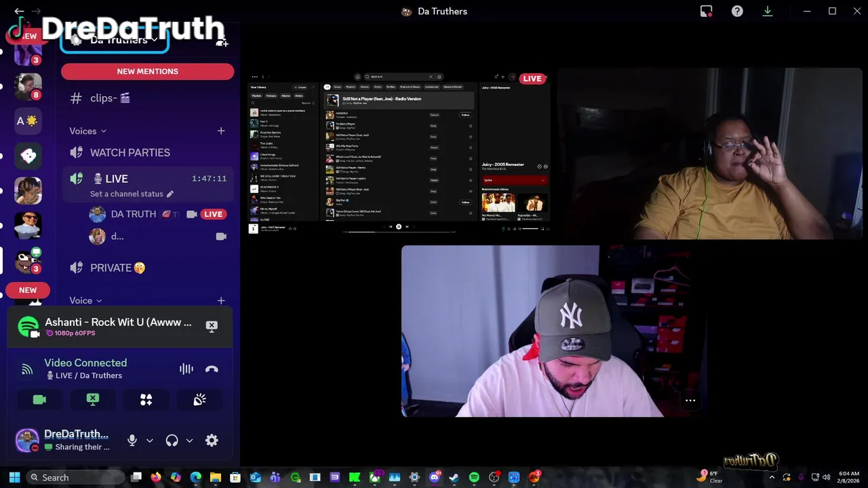
Task: Mute the microphone
Action: pyautogui.click(x=132, y=441)
